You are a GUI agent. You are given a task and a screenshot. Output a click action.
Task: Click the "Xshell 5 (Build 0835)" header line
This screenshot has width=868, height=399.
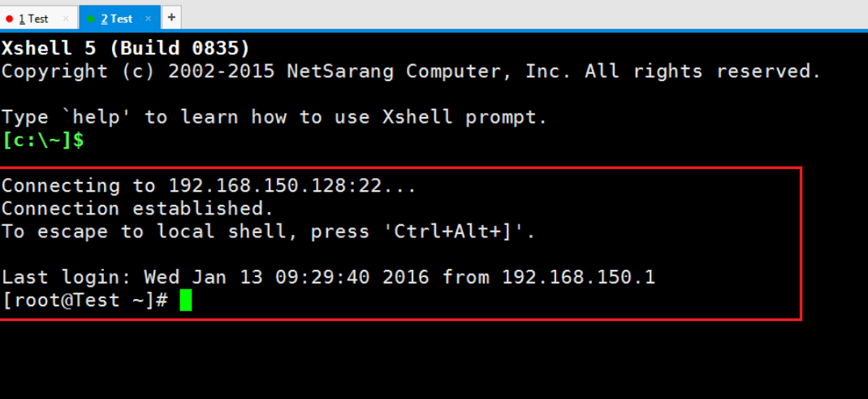pos(126,49)
